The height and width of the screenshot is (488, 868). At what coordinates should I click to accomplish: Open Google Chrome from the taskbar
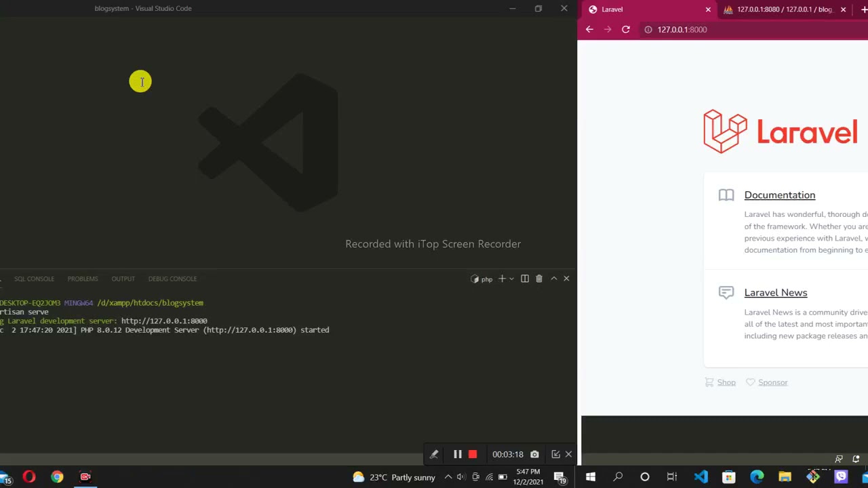click(57, 477)
